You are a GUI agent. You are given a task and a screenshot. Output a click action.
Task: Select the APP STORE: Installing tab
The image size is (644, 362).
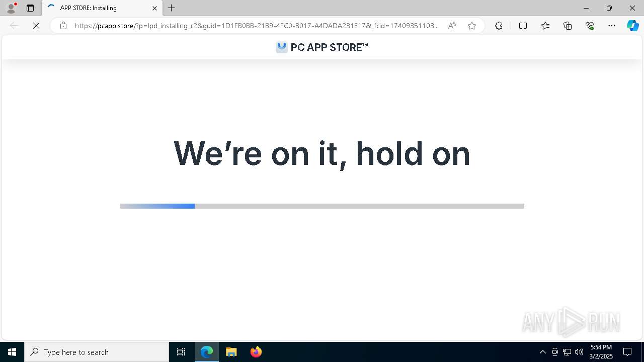pyautogui.click(x=102, y=8)
